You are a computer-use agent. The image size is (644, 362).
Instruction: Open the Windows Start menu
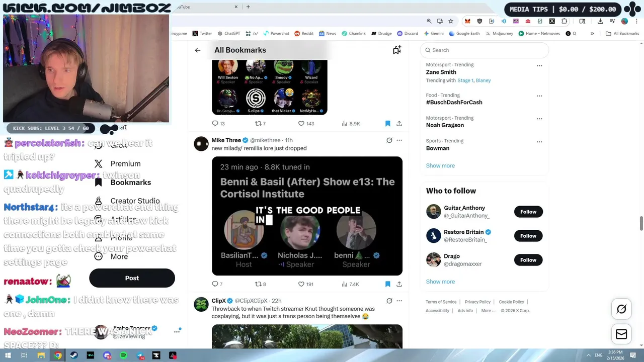(x=8, y=355)
